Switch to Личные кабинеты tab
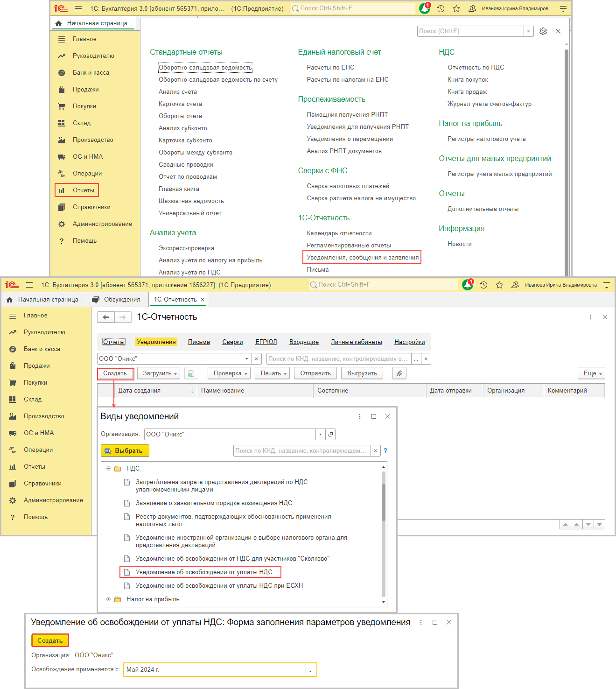Image resolution: width=616 pixels, height=689 pixels. pyautogui.click(x=357, y=342)
